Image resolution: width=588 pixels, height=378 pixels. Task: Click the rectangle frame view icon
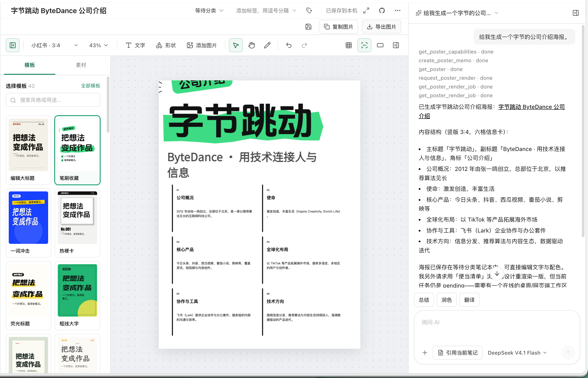(x=380, y=45)
